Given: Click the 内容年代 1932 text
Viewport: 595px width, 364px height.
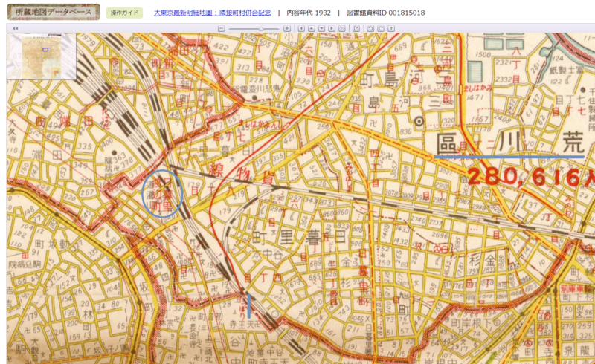Looking at the screenshot, I should [309, 13].
